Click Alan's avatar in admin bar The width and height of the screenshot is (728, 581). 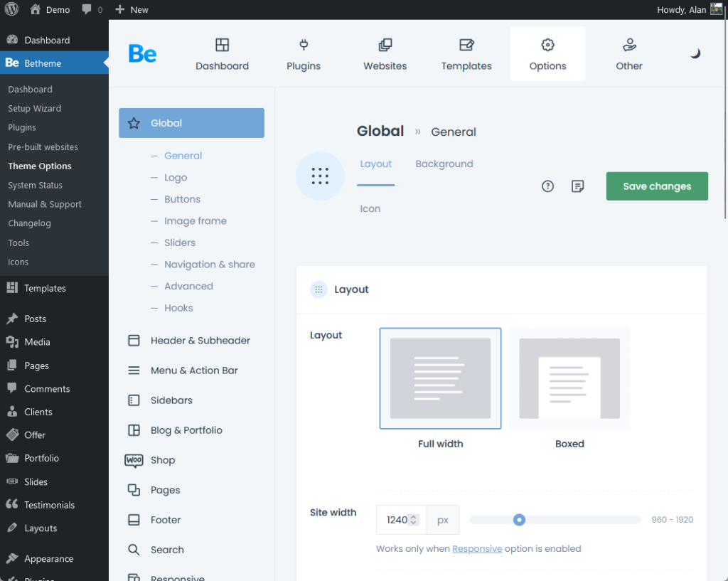(717, 9)
